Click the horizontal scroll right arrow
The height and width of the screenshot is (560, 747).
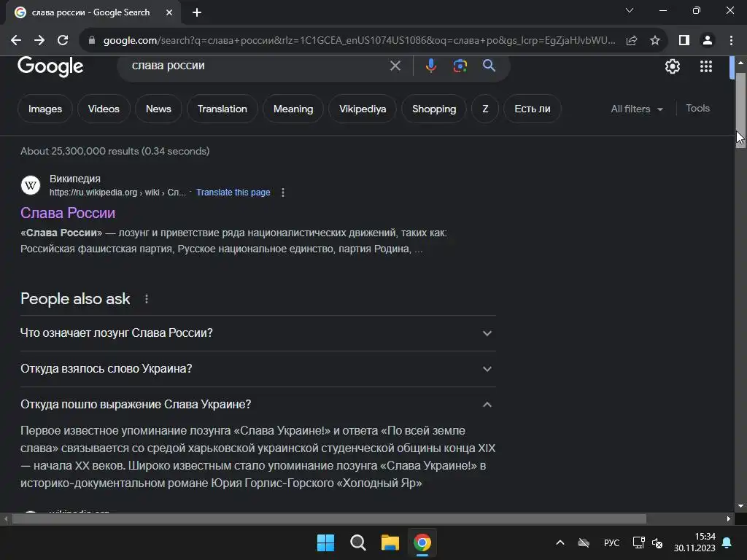click(729, 518)
